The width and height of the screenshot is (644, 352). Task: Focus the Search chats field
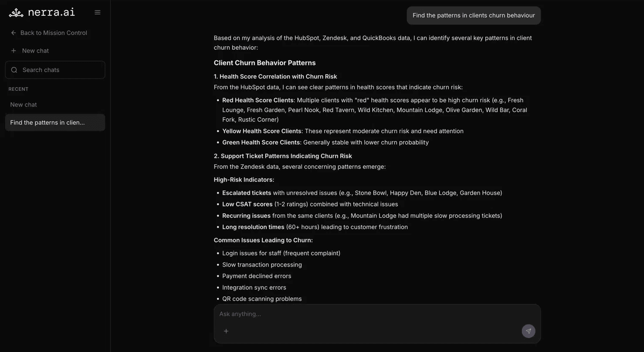click(55, 70)
